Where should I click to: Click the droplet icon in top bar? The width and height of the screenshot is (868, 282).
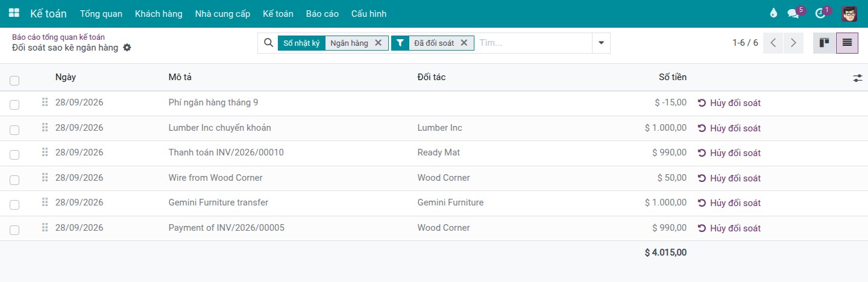(x=773, y=13)
